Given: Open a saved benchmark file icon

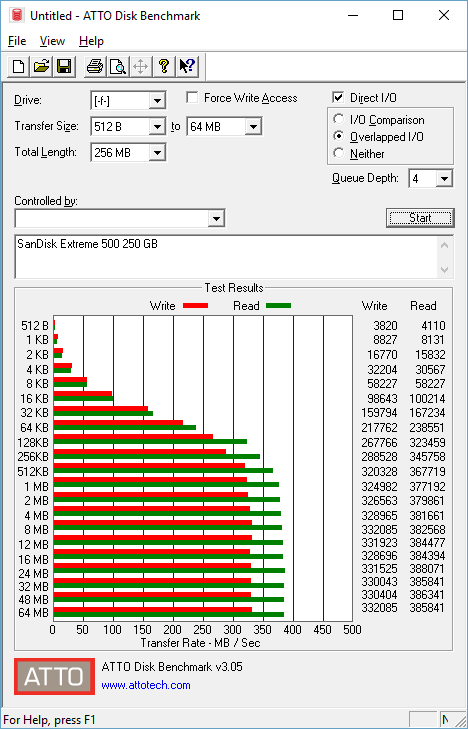Looking at the screenshot, I should pyautogui.click(x=41, y=66).
